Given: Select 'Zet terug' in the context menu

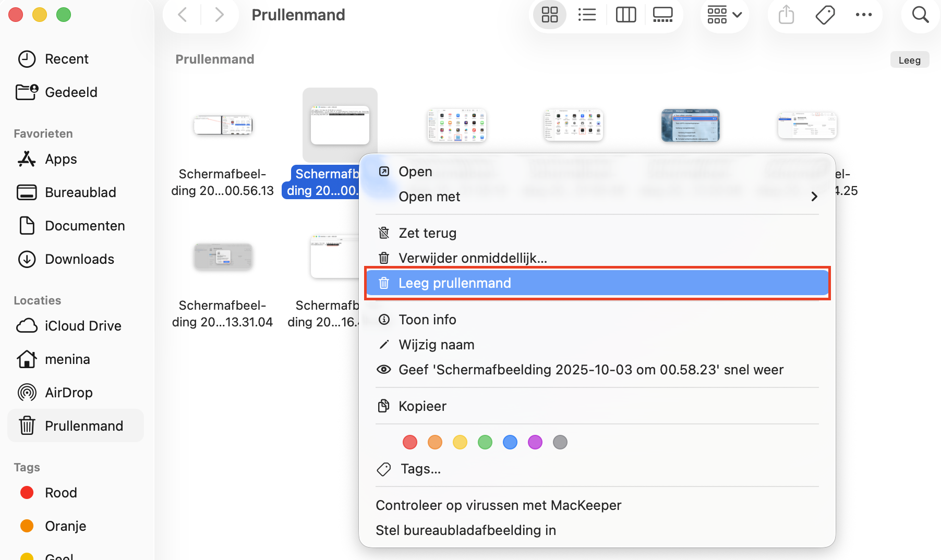Looking at the screenshot, I should tap(428, 233).
